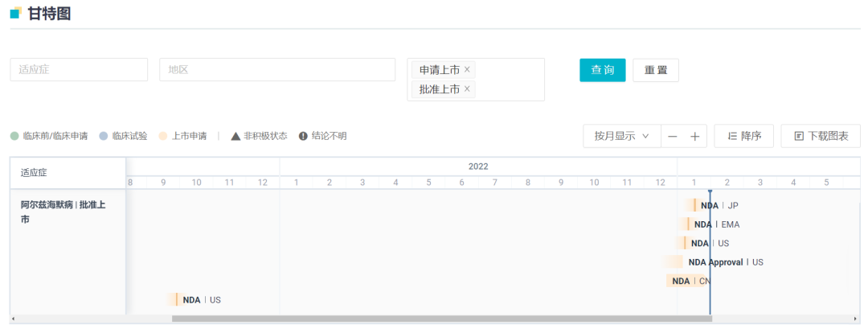868x333 pixels.
Task: Click the horizontal scrollbar thumb
Action: (x=441, y=319)
